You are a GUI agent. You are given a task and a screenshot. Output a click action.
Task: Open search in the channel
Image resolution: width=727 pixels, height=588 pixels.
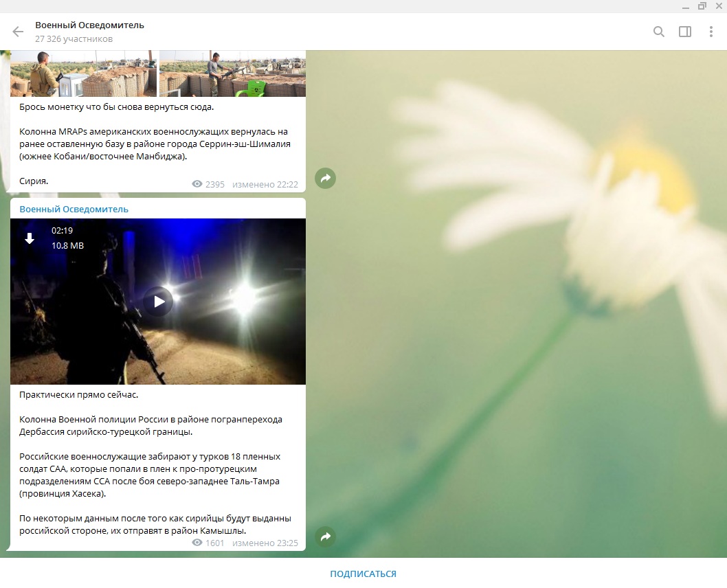[x=658, y=32]
